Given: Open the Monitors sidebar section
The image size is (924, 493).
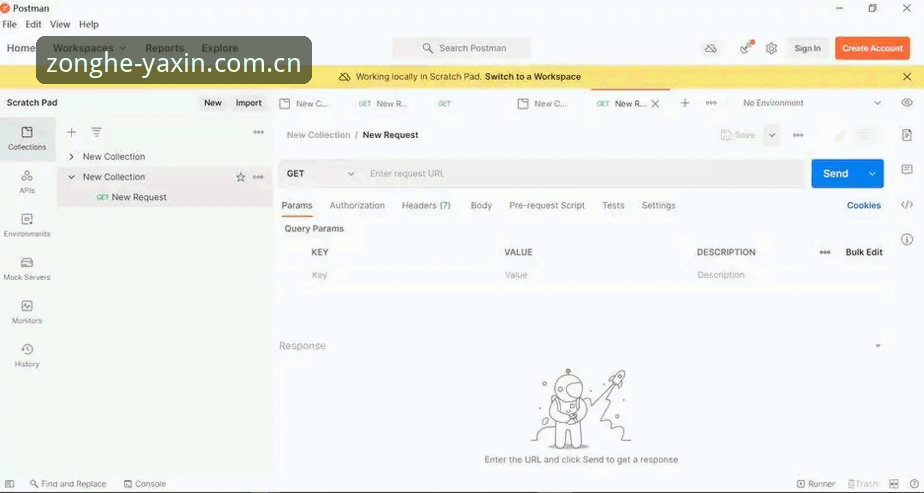Looking at the screenshot, I should [27, 312].
